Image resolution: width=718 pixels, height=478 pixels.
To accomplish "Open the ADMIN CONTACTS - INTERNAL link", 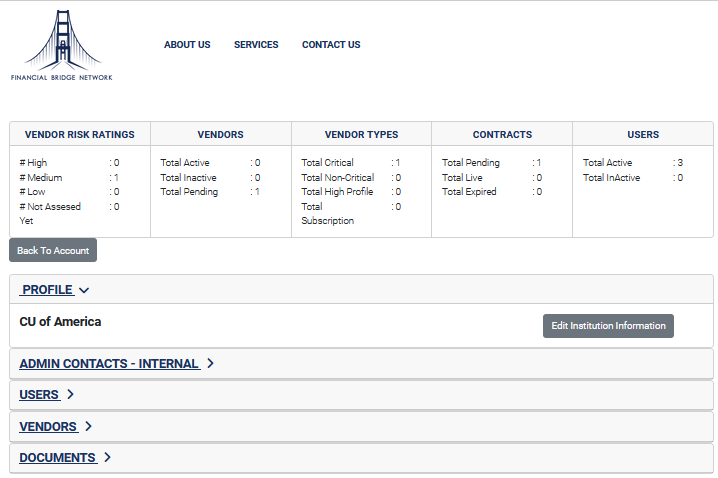I will [x=109, y=364].
